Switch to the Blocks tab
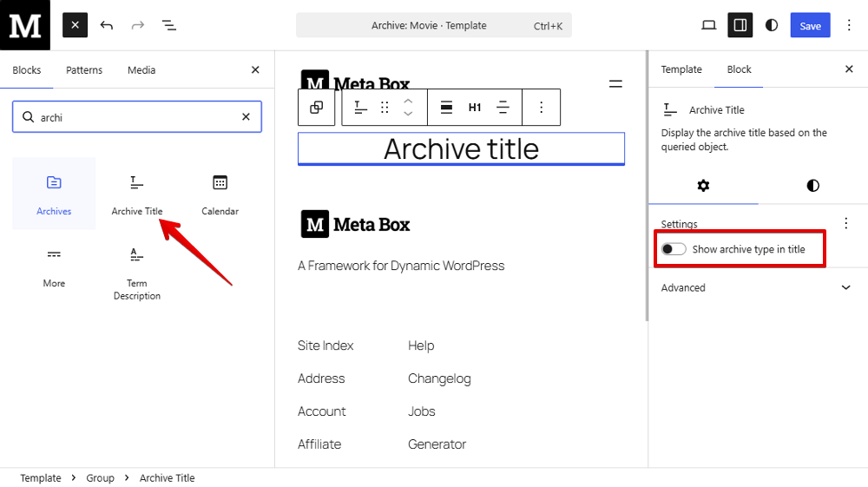The image size is (868, 487). coord(27,70)
